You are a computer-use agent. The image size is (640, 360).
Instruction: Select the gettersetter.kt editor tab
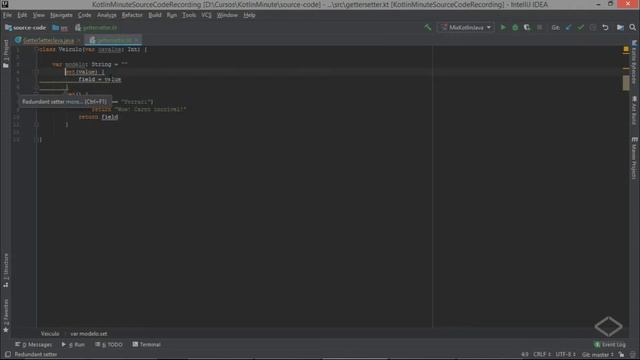coord(113,40)
